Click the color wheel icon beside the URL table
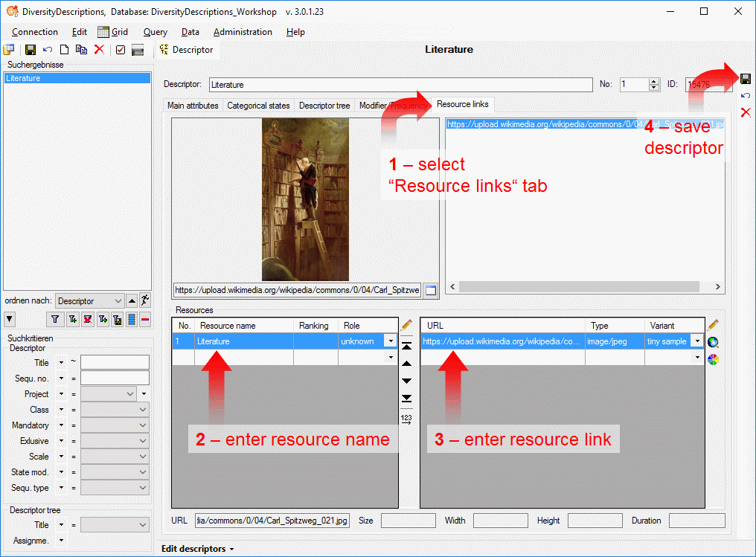 pos(713,359)
